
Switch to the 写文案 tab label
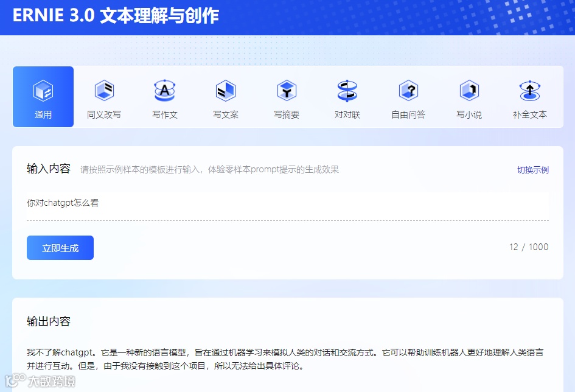pos(226,115)
